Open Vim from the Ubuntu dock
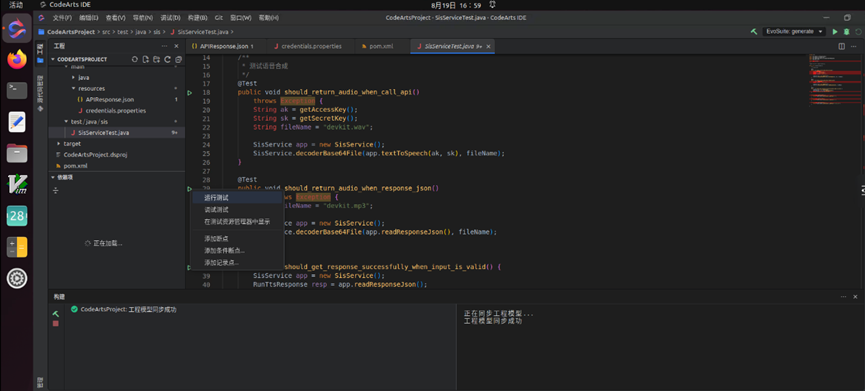The width and height of the screenshot is (865, 391). point(17,184)
